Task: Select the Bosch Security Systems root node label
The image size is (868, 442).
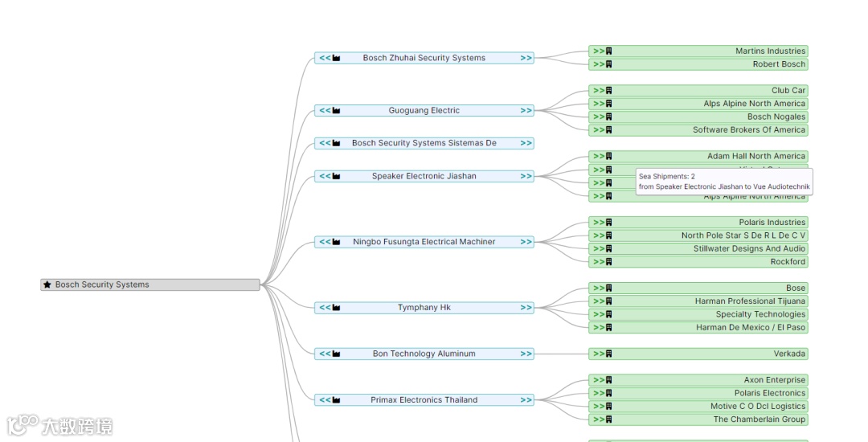Action: [x=102, y=284]
